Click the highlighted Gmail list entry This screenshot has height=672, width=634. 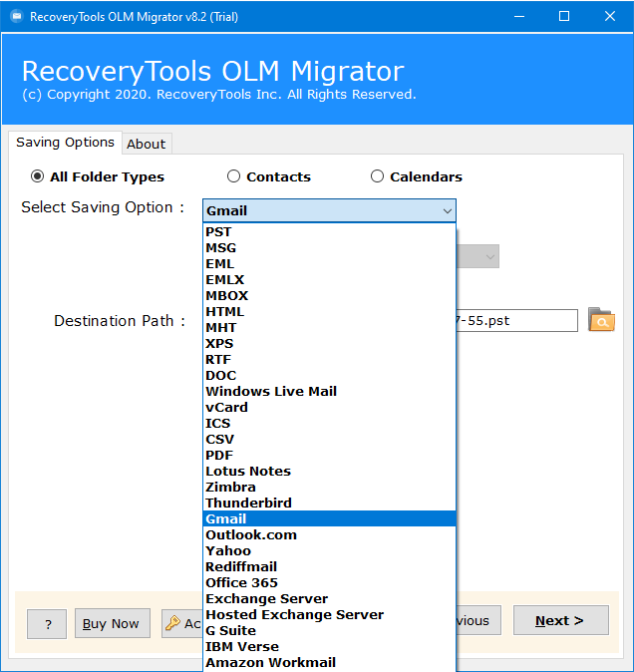point(329,519)
